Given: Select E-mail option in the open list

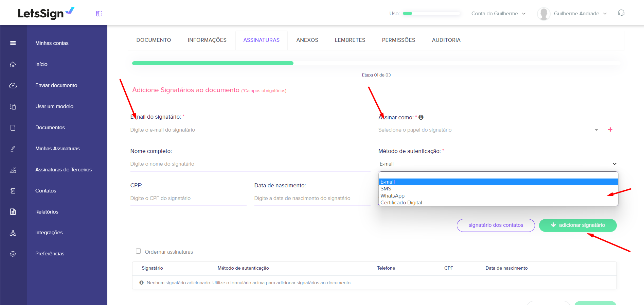Looking at the screenshot, I should point(498,182).
